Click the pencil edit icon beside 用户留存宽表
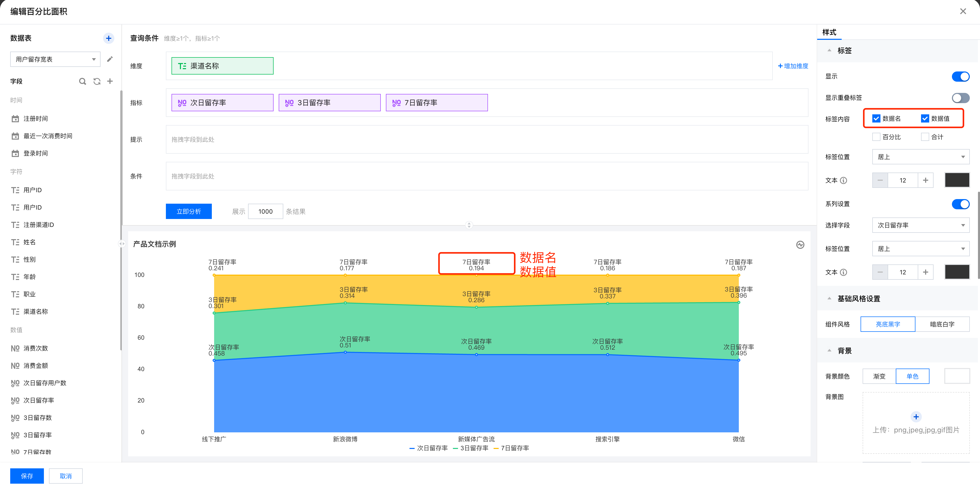 [x=110, y=59]
